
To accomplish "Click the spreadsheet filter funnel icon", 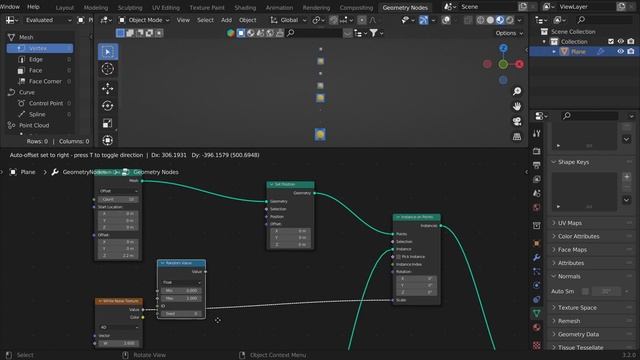I will pyautogui.click(x=373, y=33).
